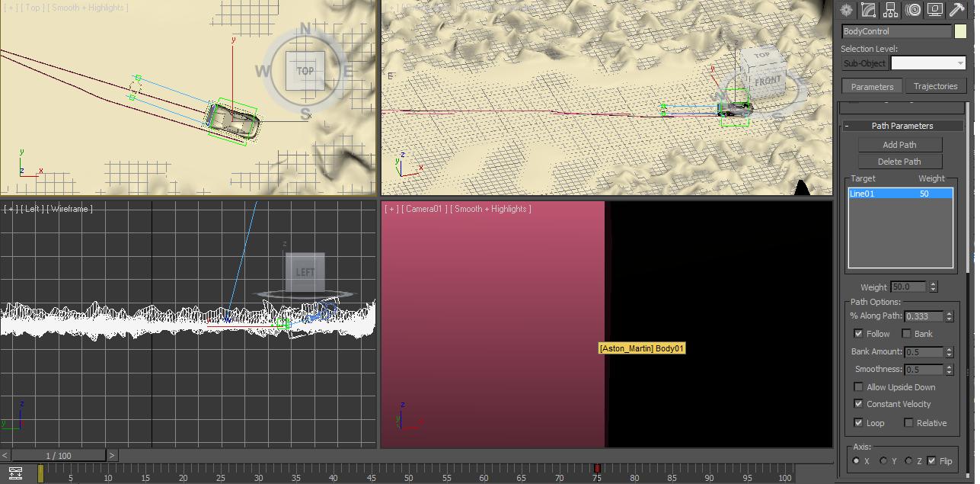The height and width of the screenshot is (484, 980).
Task: Select the Motion panel icon
Action: coord(912,10)
